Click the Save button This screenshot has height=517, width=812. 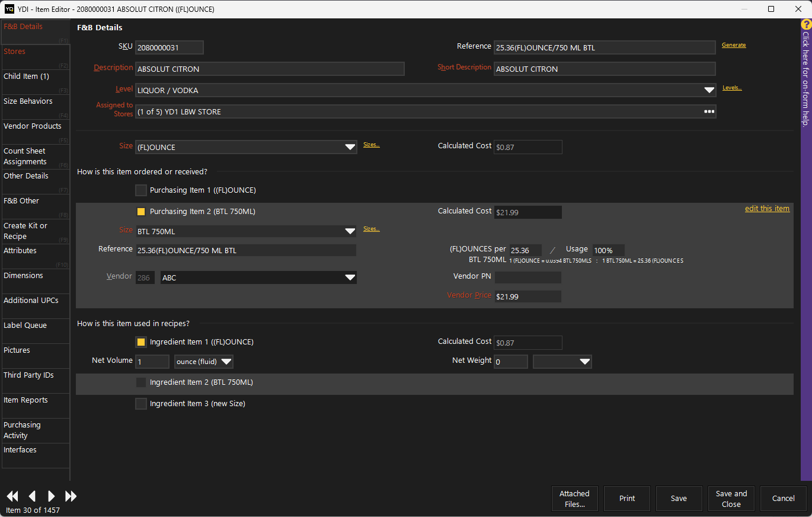tap(679, 499)
